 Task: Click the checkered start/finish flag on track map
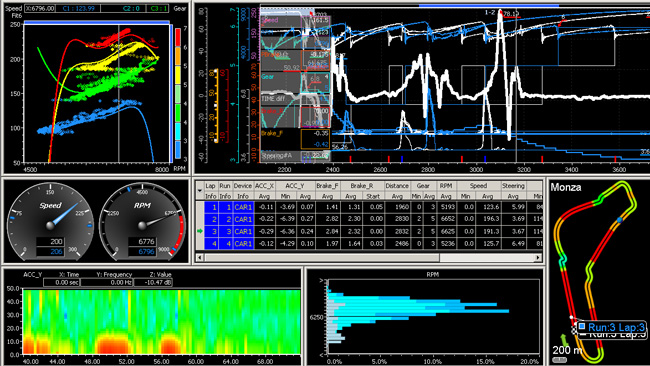tap(574, 330)
